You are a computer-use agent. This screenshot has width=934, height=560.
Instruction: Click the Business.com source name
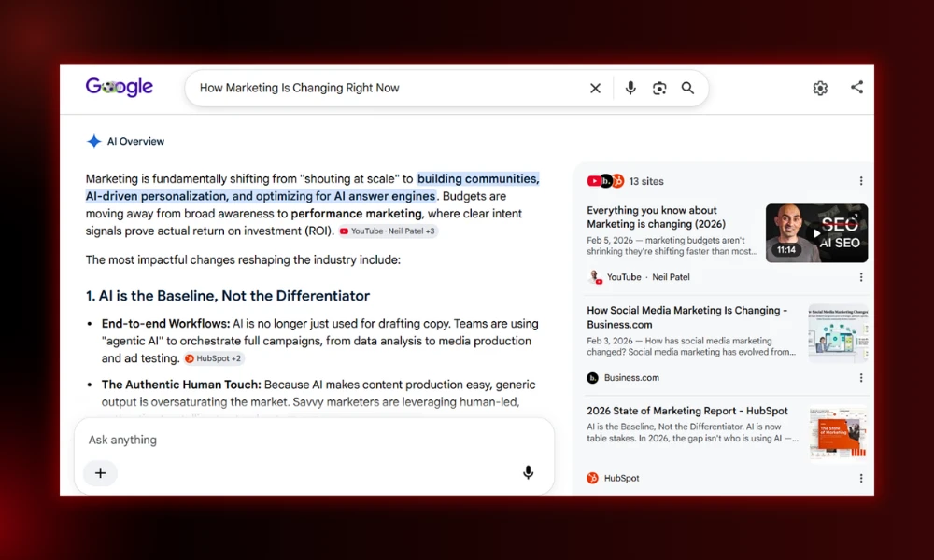(x=631, y=378)
